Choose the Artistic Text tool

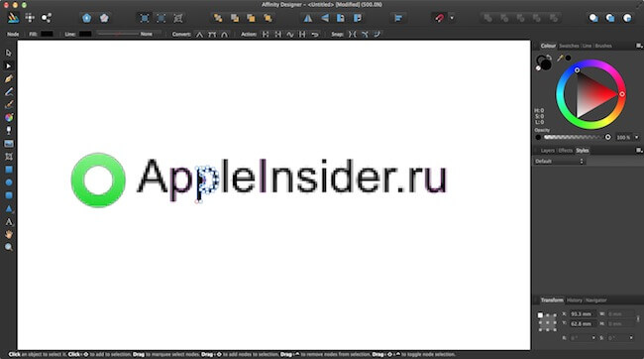pyautogui.click(x=9, y=222)
